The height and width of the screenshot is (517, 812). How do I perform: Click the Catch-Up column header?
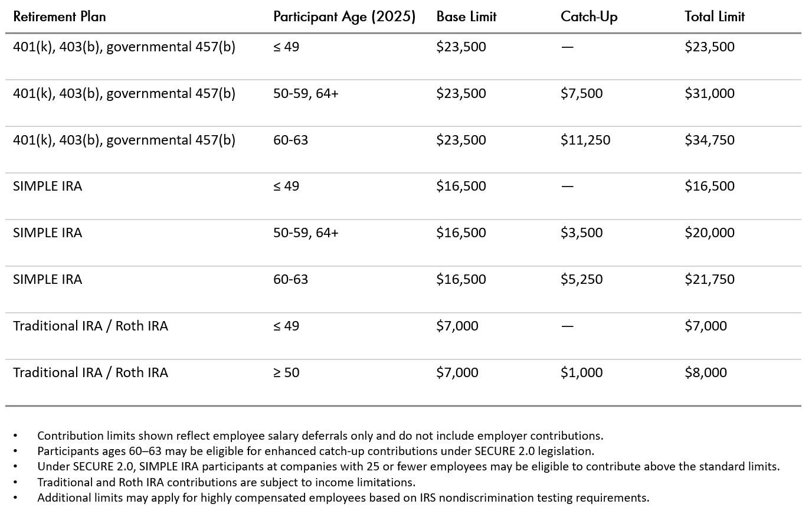589,17
